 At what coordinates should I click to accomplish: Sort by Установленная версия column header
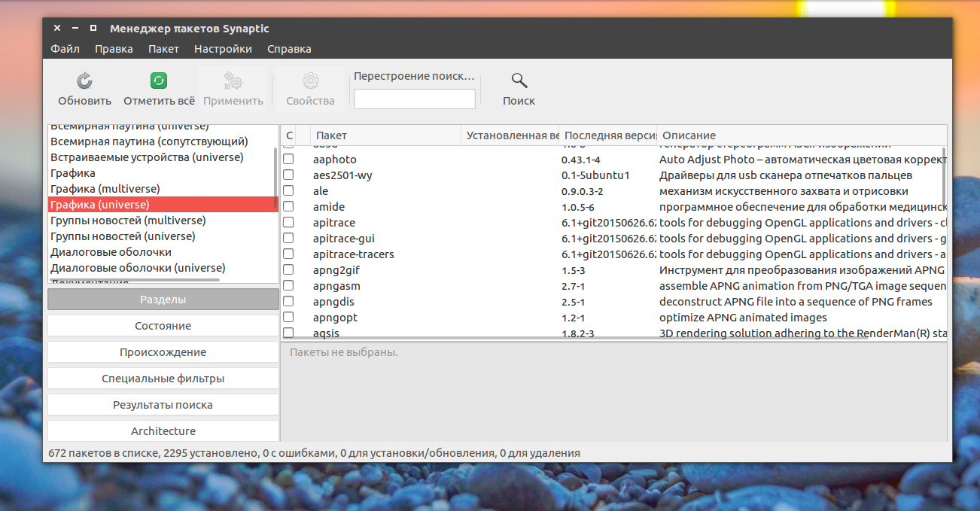pos(510,135)
